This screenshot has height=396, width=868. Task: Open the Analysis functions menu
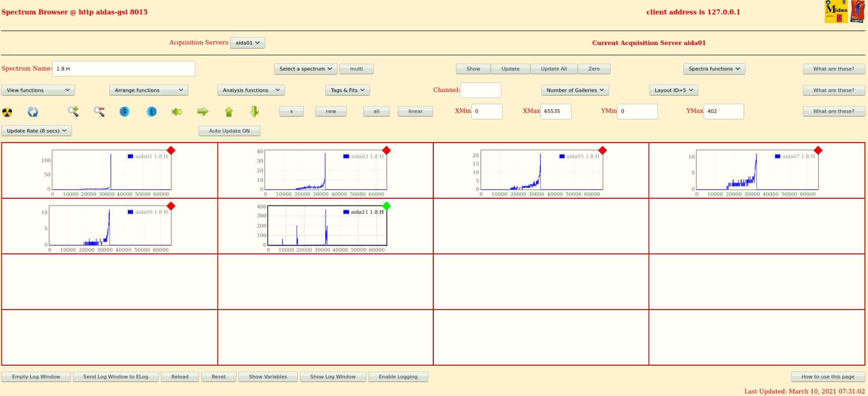point(251,90)
